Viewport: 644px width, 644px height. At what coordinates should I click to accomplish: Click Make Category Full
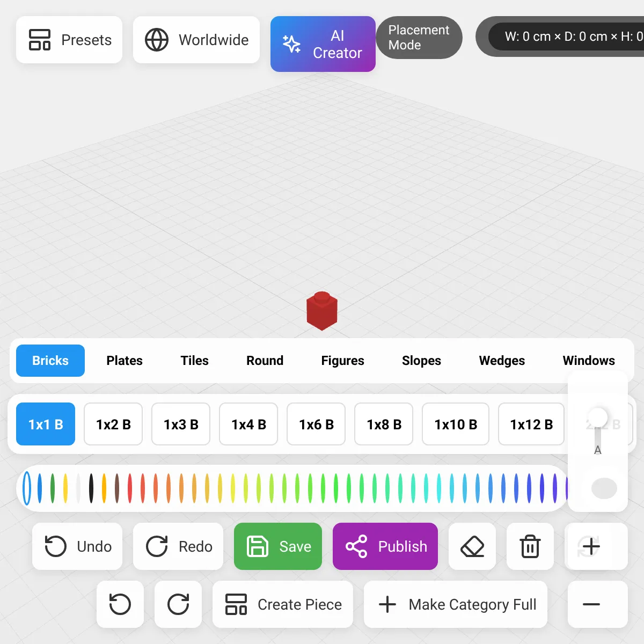coord(456,604)
